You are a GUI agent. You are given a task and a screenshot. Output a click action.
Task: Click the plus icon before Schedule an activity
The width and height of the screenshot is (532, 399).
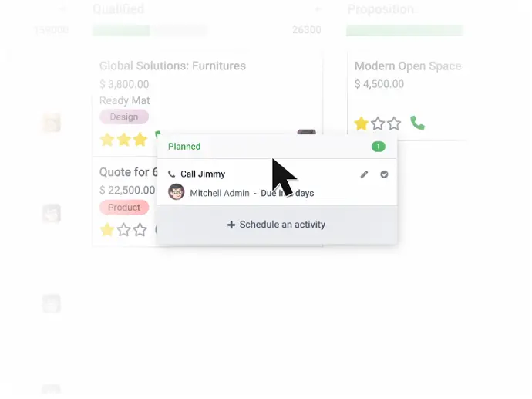[x=231, y=225]
